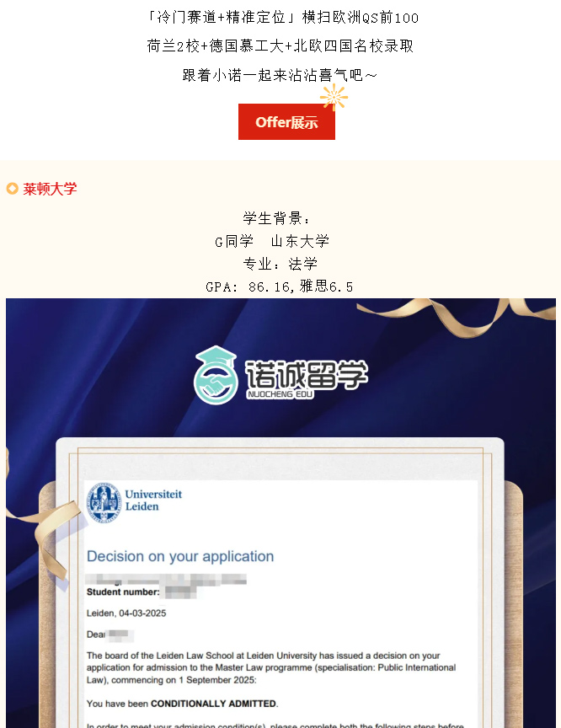
Task: Click the G同学 山东大学 line
Action: pyautogui.click(x=272, y=241)
